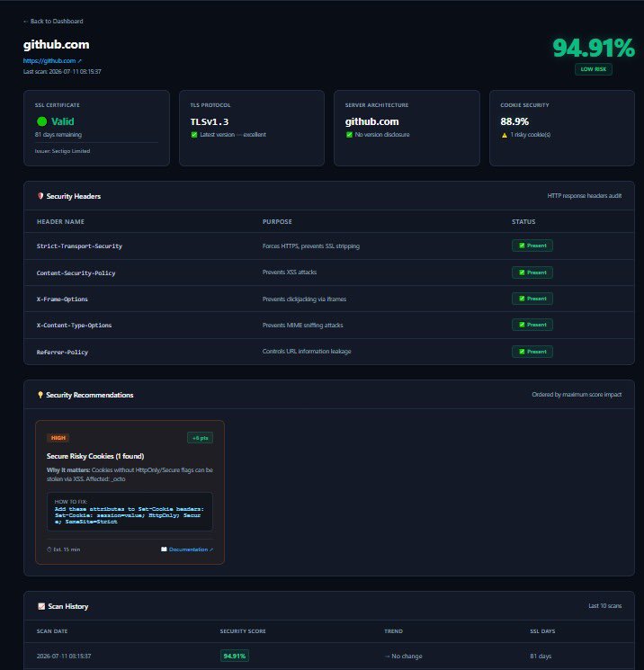Viewport: 644px width, 670px height.
Task: Click the SECURITY SCORE column heading
Action: coord(243,631)
